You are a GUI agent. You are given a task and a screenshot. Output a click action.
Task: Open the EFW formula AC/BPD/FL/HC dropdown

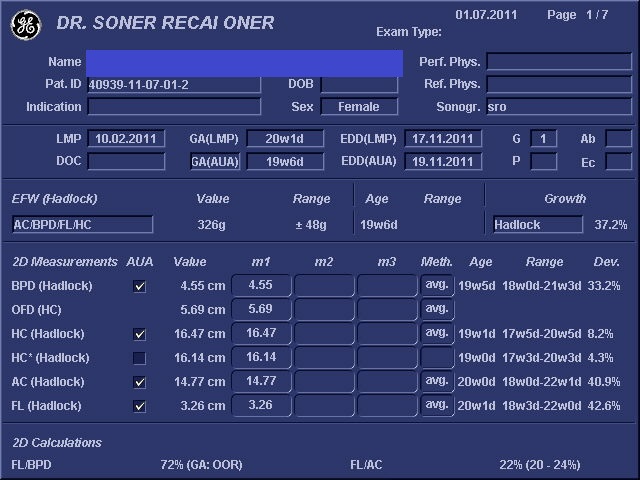click(82, 225)
